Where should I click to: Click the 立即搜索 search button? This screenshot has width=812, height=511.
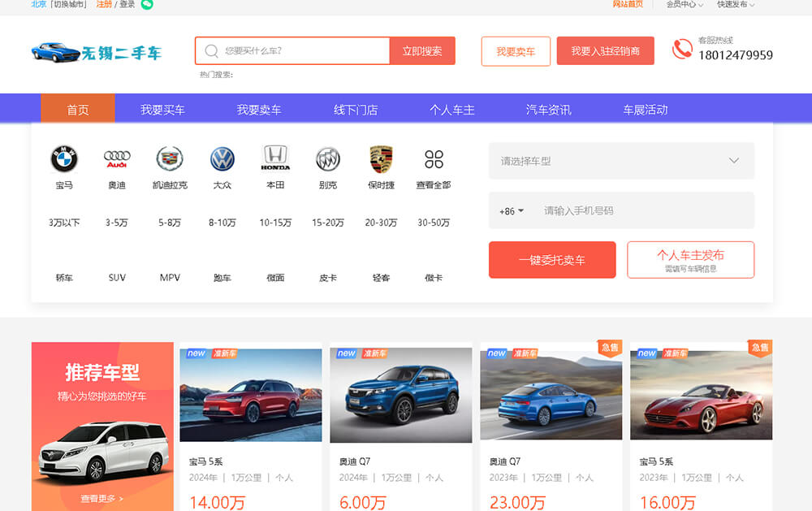(422, 50)
